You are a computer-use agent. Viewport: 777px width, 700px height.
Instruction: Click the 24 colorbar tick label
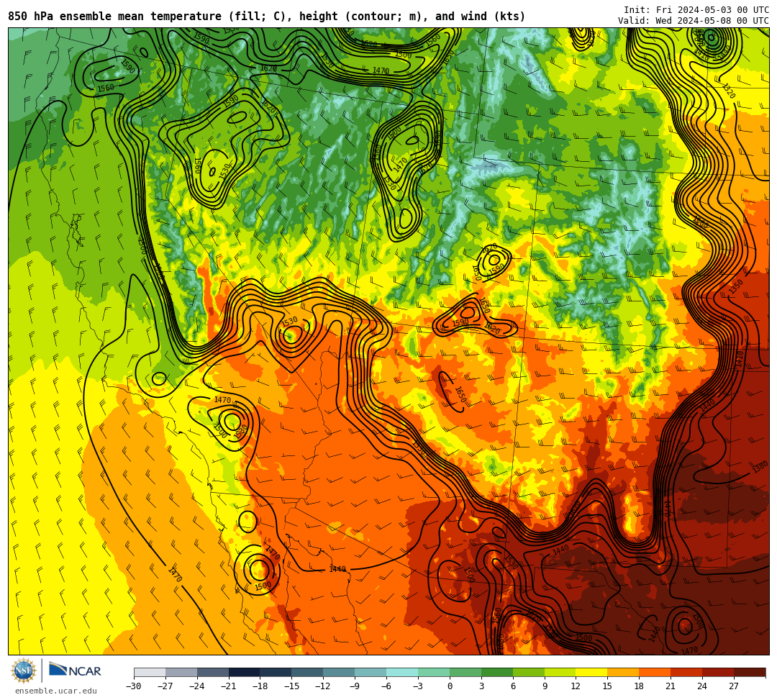(x=702, y=686)
